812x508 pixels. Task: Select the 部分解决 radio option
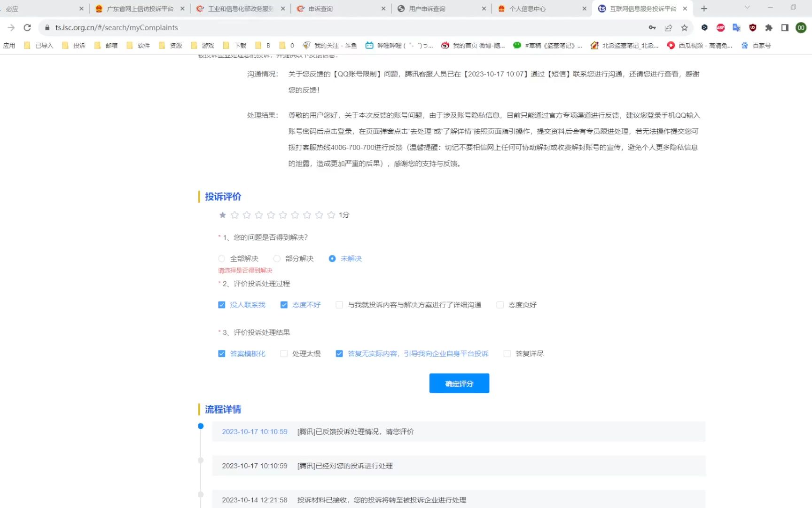(x=294, y=259)
